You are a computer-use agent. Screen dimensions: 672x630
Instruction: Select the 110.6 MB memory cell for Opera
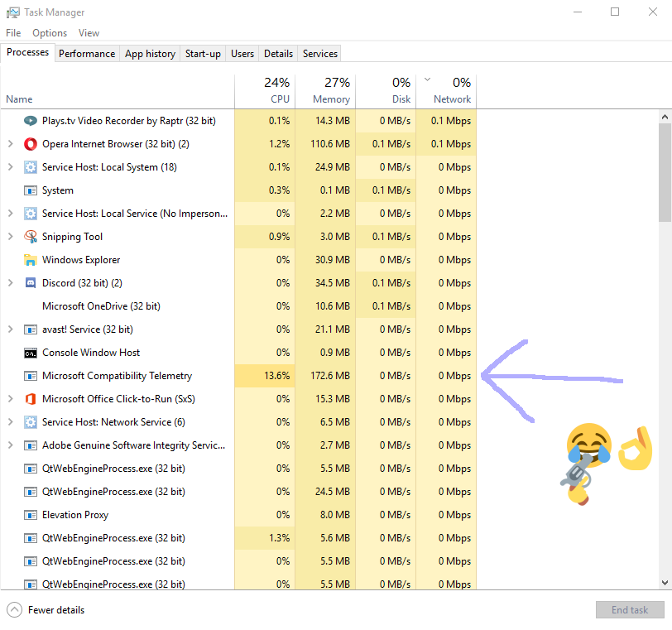[x=325, y=144]
